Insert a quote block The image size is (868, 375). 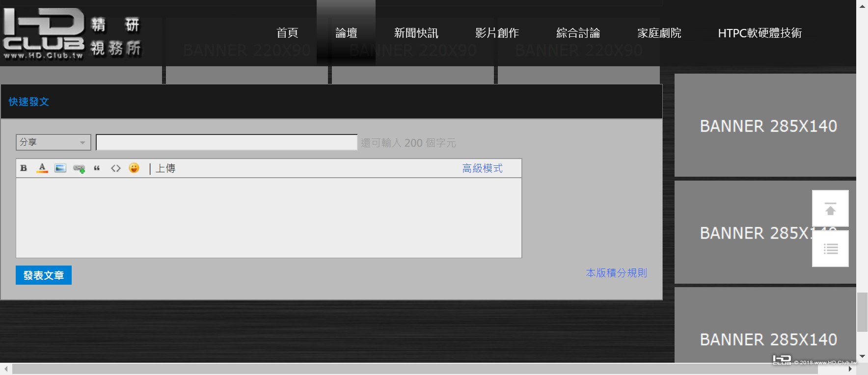tap(97, 168)
